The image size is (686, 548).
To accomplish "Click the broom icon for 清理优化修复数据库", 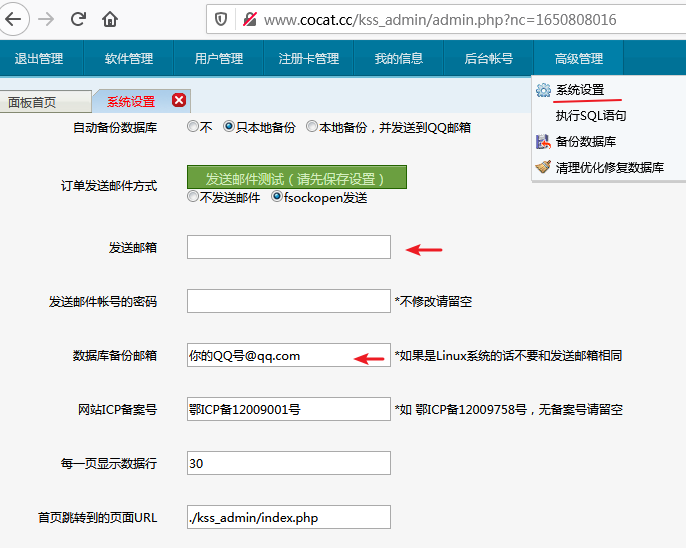I will pos(543,167).
